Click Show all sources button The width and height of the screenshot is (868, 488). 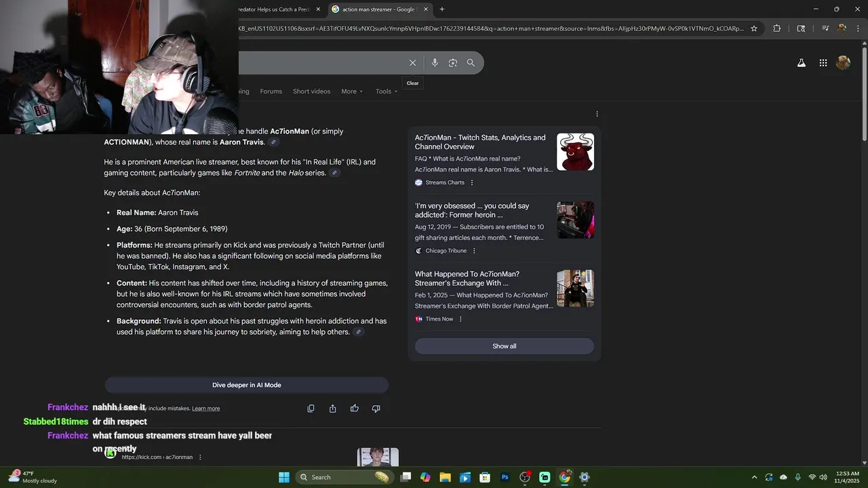click(x=504, y=346)
